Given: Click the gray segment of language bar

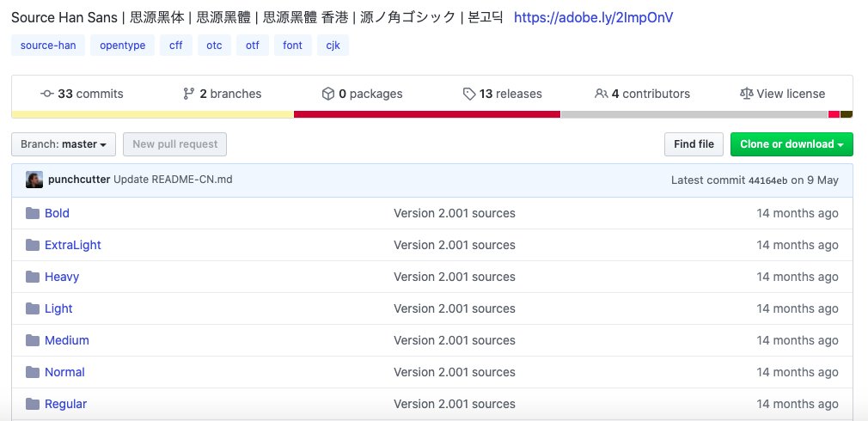Looking at the screenshot, I should pos(694,114).
